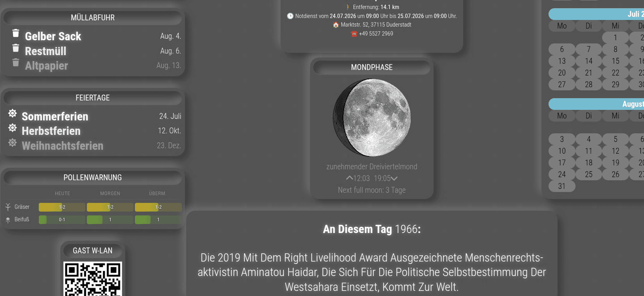
Task: Click the Aug. 4. pickup date
Action: pos(171,36)
